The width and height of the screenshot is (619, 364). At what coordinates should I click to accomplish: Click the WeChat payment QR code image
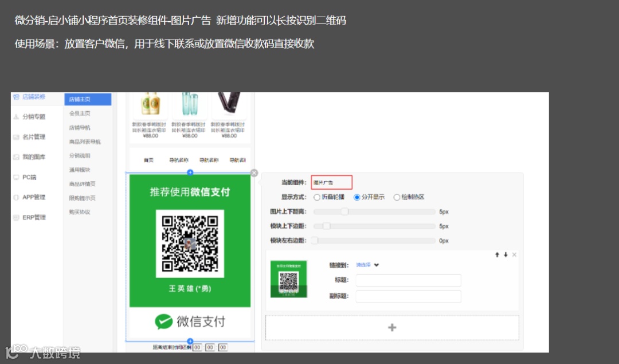[x=190, y=244]
